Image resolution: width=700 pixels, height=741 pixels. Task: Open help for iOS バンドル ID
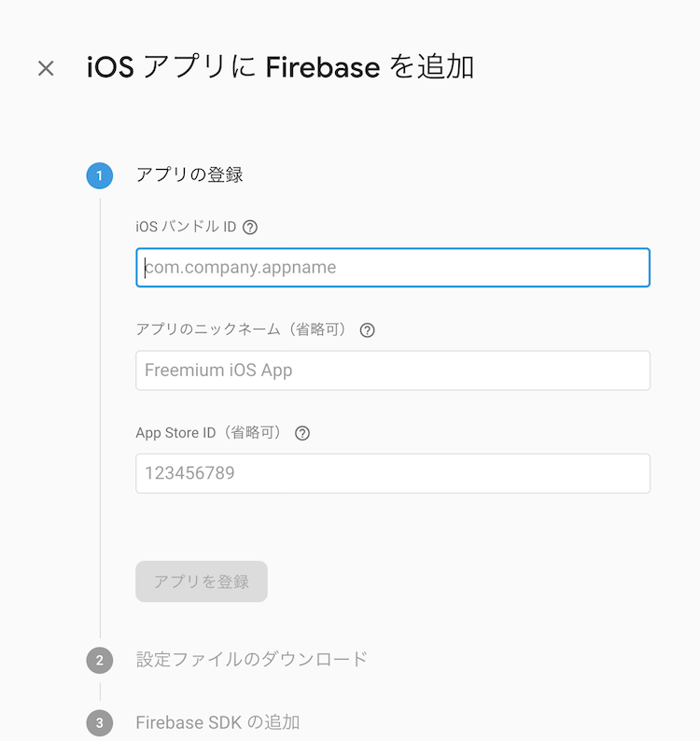[250, 228]
